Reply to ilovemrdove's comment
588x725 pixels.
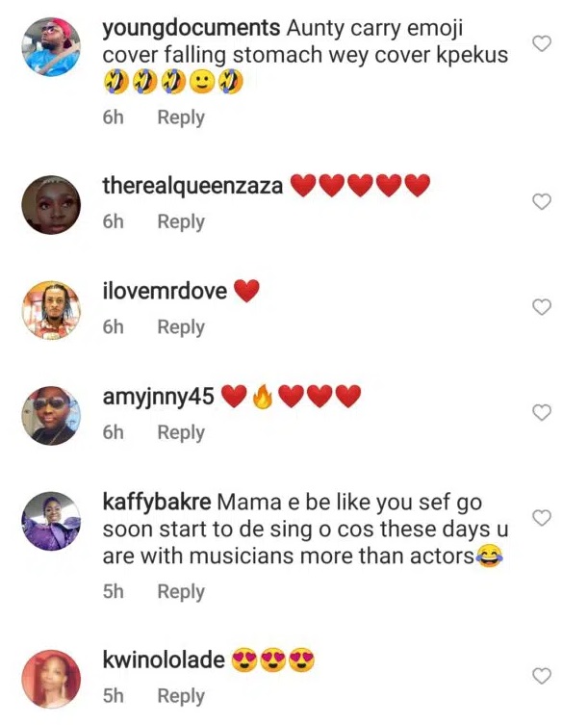click(x=181, y=327)
